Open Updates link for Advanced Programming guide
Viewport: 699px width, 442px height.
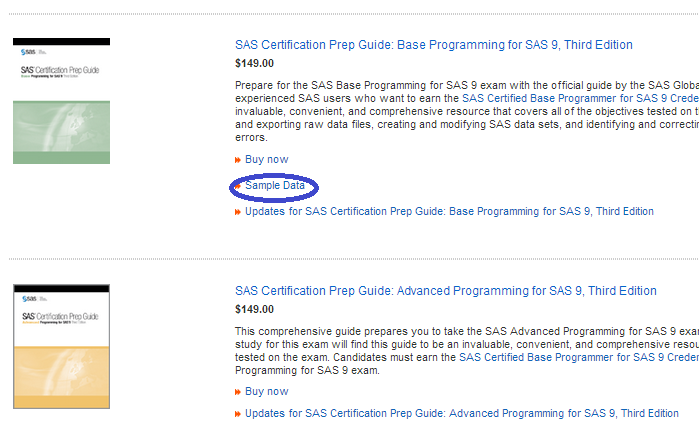point(461,414)
